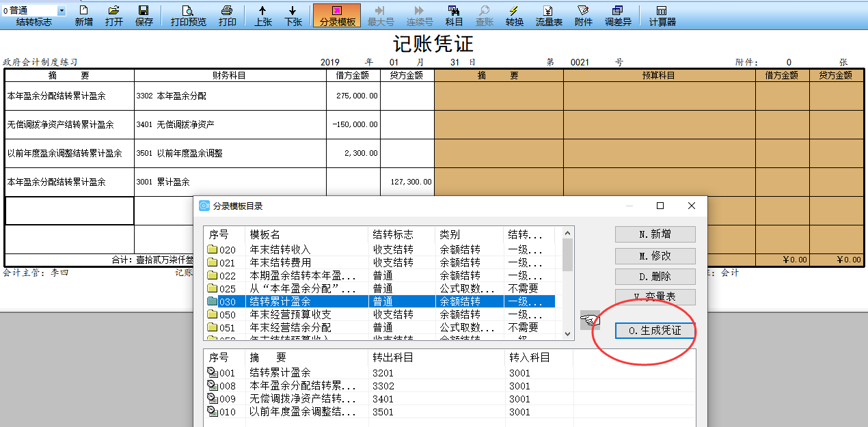The width and height of the screenshot is (868, 427).
Task: Open the 科目 subject list icon
Action: coord(453,14)
